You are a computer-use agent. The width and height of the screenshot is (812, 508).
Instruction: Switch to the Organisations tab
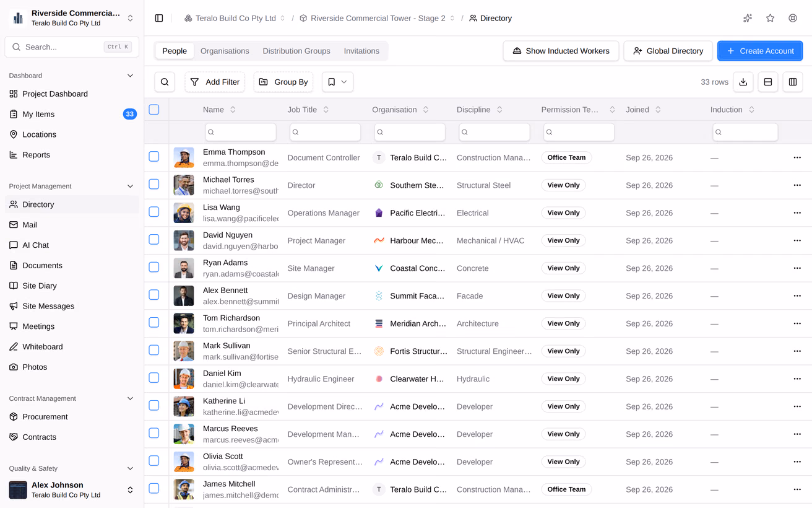[225, 51]
